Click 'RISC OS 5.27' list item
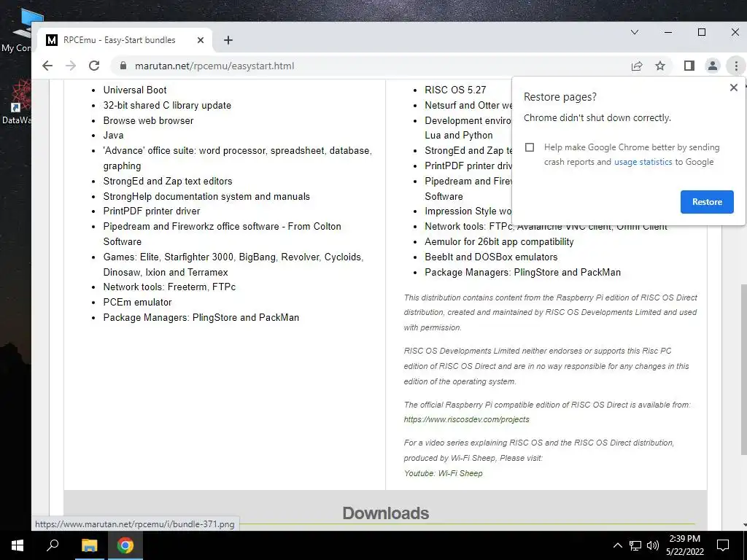The image size is (747, 560). (x=455, y=90)
